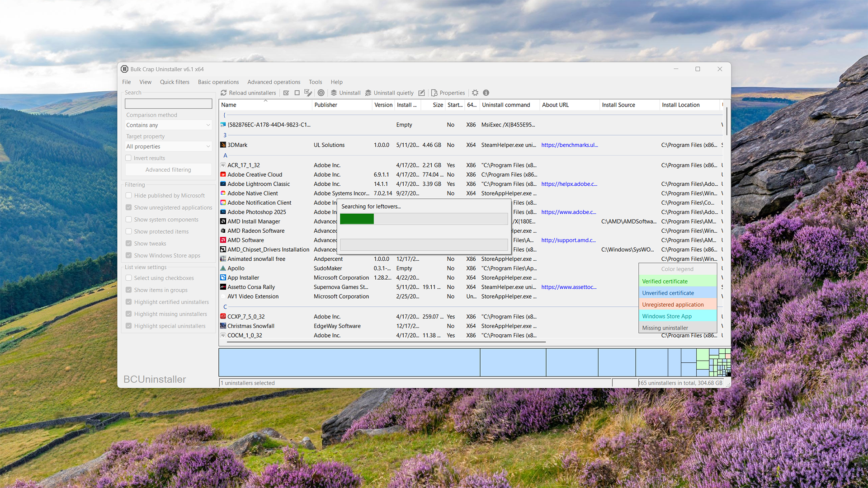
Task: Toggle Highlight special uninstallers checkbox
Action: click(129, 326)
